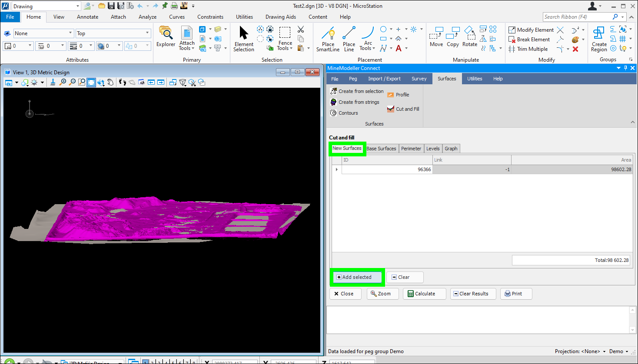Click the Create Region icon
Viewport: 638px width, 364px height.
pyautogui.click(x=599, y=38)
